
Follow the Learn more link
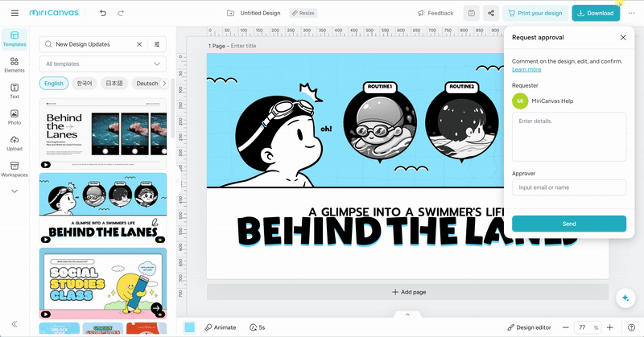coord(526,70)
